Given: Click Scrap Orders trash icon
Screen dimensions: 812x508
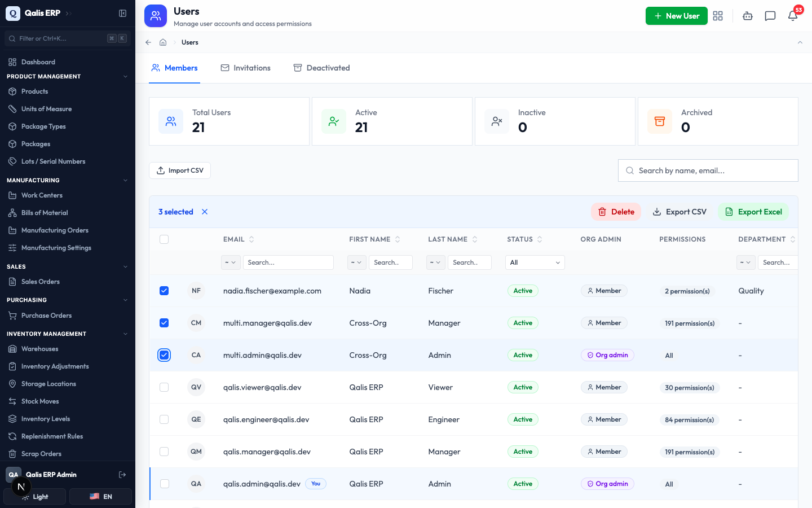Looking at the screenshot, I should (12, 454).
